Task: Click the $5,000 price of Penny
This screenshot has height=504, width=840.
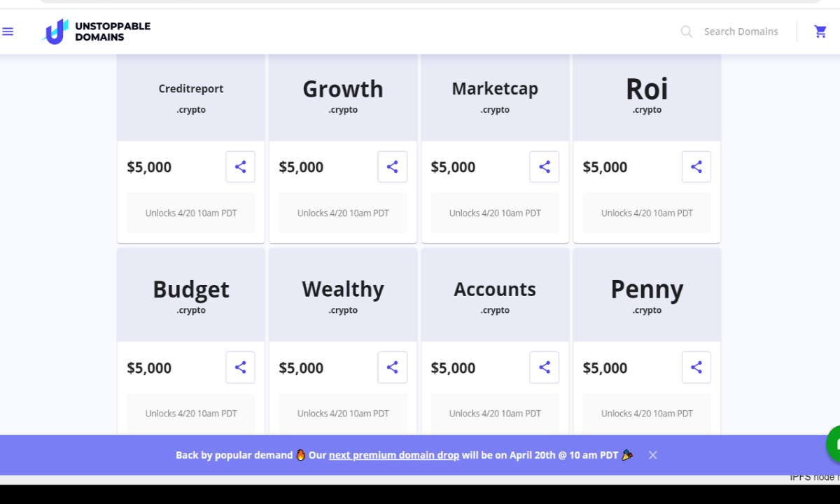Action: point(605,368)
